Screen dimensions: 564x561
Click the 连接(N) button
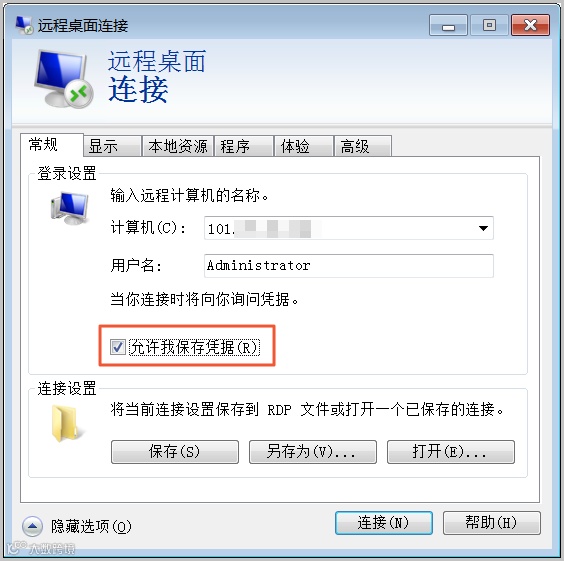pyautogui.click(x=384, y=523)
